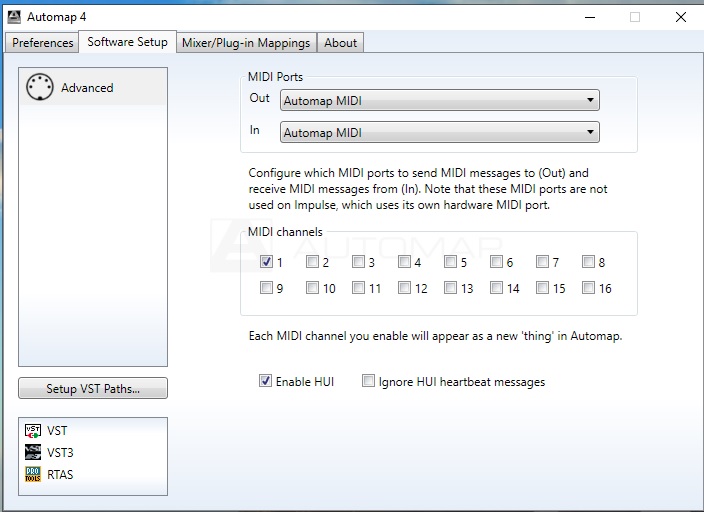Screen dimensions: 704x512
Task: Select the RTAS label in format list
Action: (60, 475)
